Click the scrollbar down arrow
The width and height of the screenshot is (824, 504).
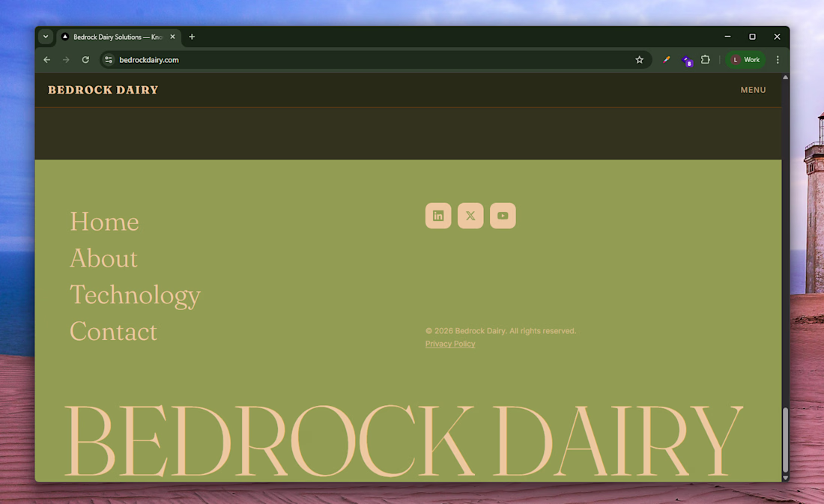coord(785,478)
